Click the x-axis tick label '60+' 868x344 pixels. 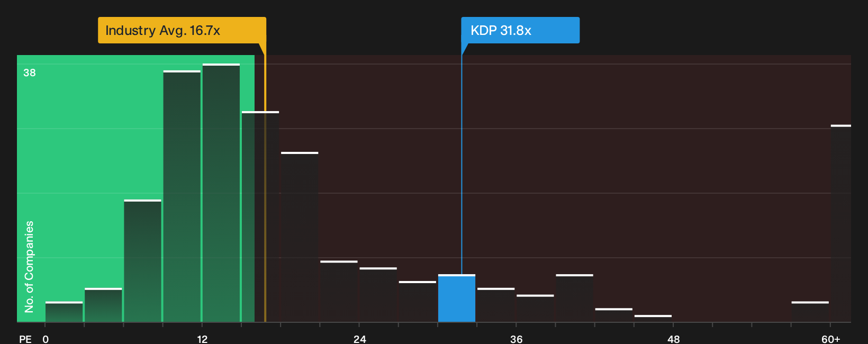coord(831,339)
